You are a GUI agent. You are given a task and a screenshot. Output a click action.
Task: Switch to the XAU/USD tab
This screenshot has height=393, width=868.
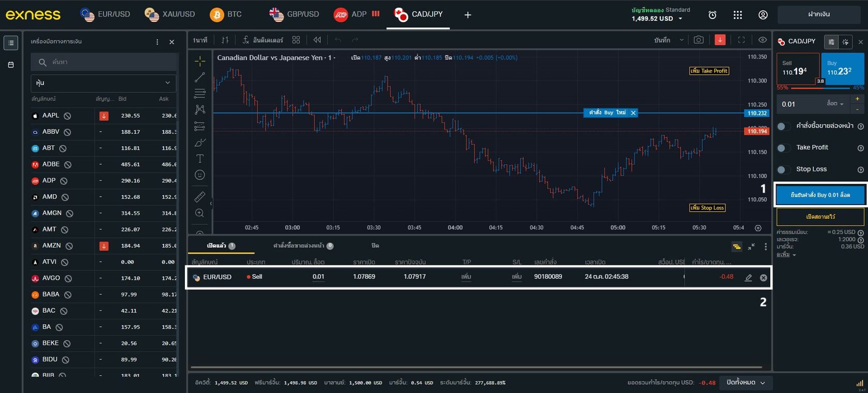[170, 14]
